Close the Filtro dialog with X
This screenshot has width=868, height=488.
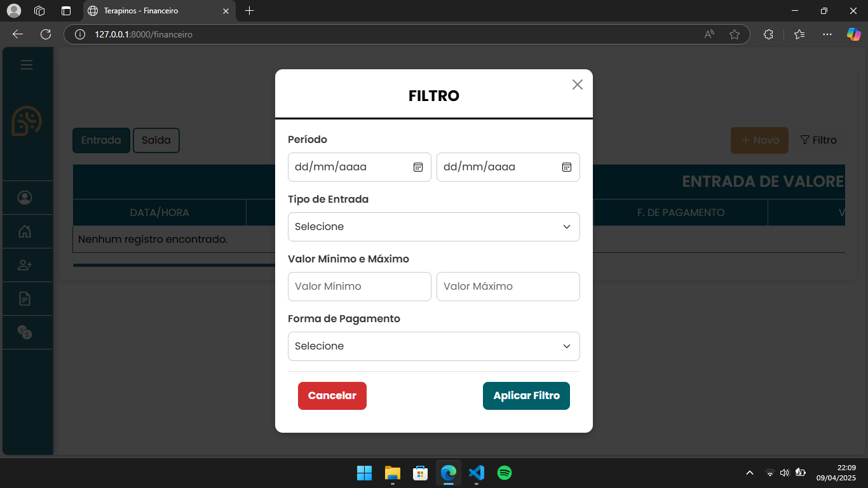[577, 85]
